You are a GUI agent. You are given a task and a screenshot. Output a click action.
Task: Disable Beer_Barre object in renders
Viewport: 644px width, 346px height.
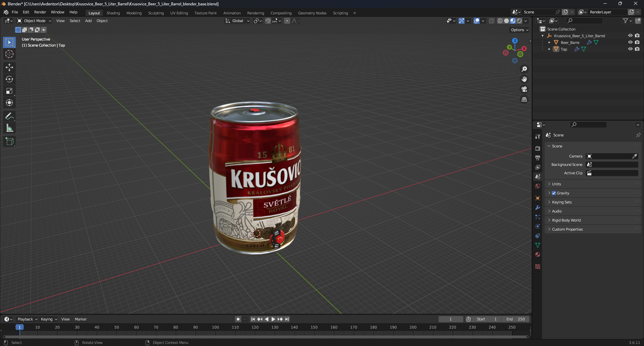click(x=637, y=42)
